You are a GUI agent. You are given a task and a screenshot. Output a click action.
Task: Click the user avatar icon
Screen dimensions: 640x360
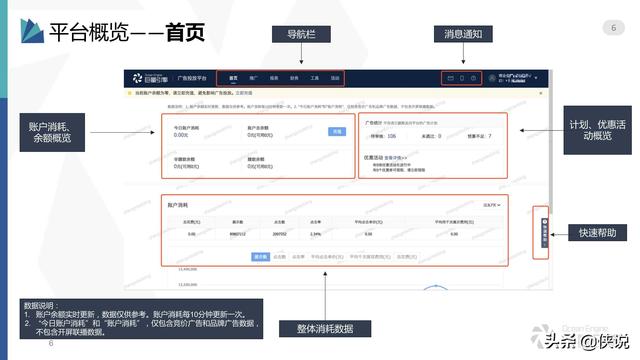492,78
